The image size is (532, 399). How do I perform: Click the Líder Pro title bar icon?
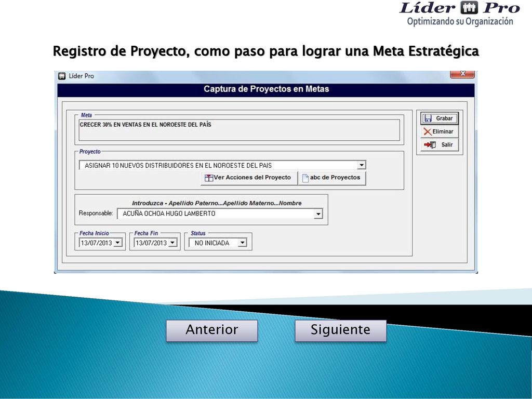(x=62, y=76)
